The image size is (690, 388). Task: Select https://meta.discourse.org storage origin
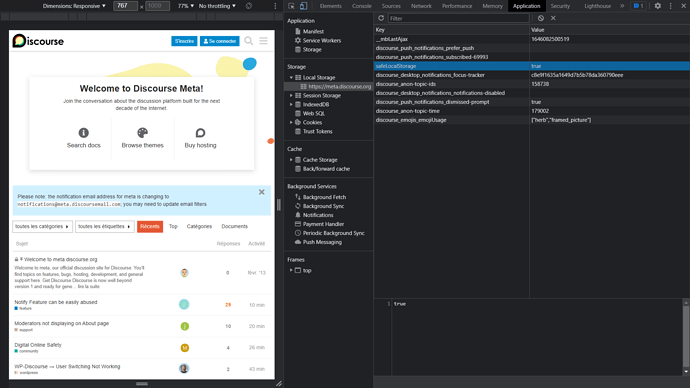pyautogui.click(x=339, y=87)
